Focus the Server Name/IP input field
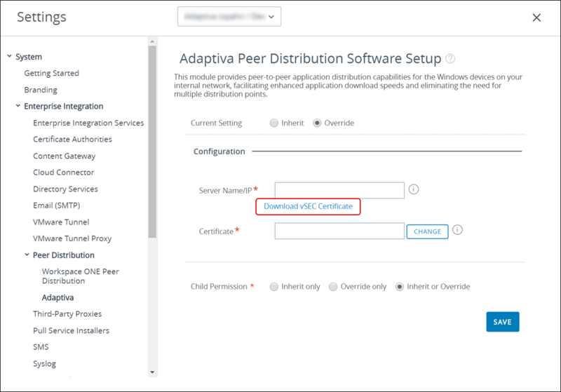The height and width of the screenshot is (392, 561). (339, 190)
